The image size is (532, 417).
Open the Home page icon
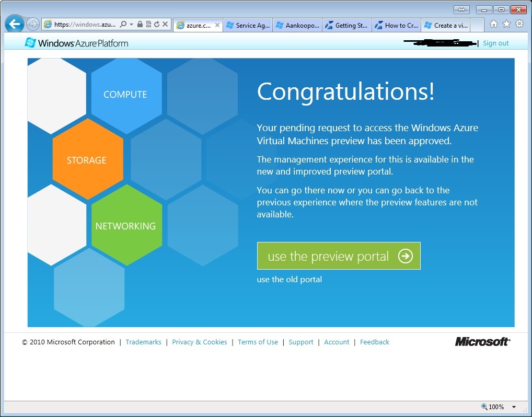click(x=494, y=24)
